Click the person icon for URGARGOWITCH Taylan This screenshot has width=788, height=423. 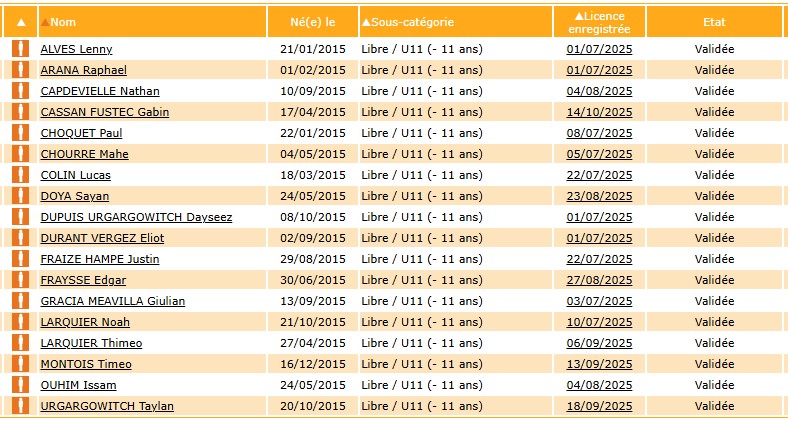[20, 406]
